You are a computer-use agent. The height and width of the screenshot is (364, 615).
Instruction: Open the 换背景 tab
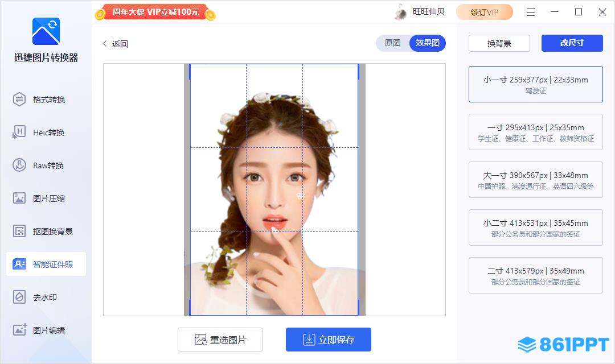tap(499, 43)
